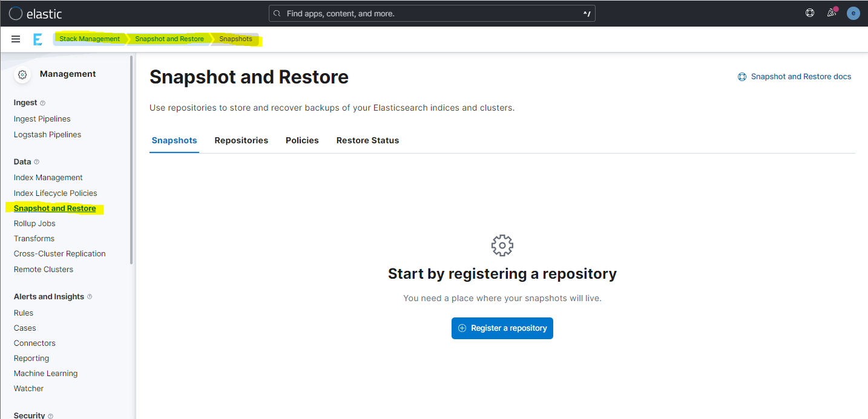Open Remote Clusters
This screenshot has width=868, height=419.
pos(44,270)
